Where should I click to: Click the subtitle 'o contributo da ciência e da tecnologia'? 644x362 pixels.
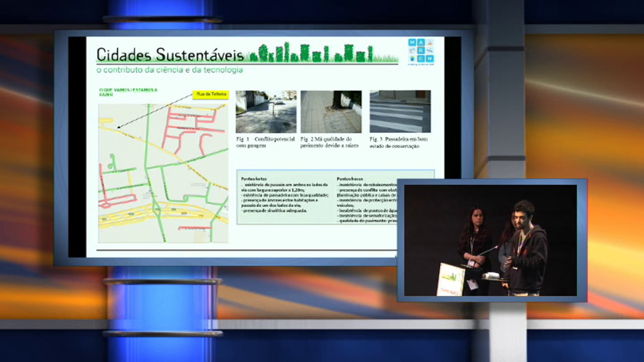click(x=170, y=70)
